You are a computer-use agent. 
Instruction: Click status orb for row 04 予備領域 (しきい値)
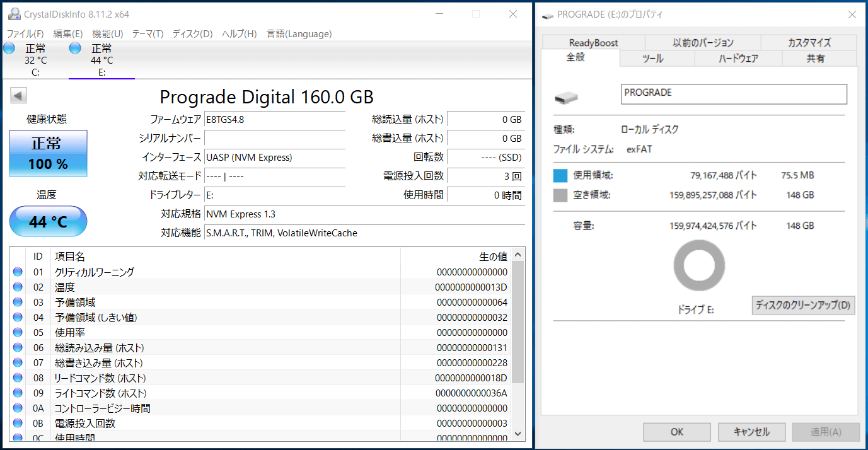click(x=18, y=318)
